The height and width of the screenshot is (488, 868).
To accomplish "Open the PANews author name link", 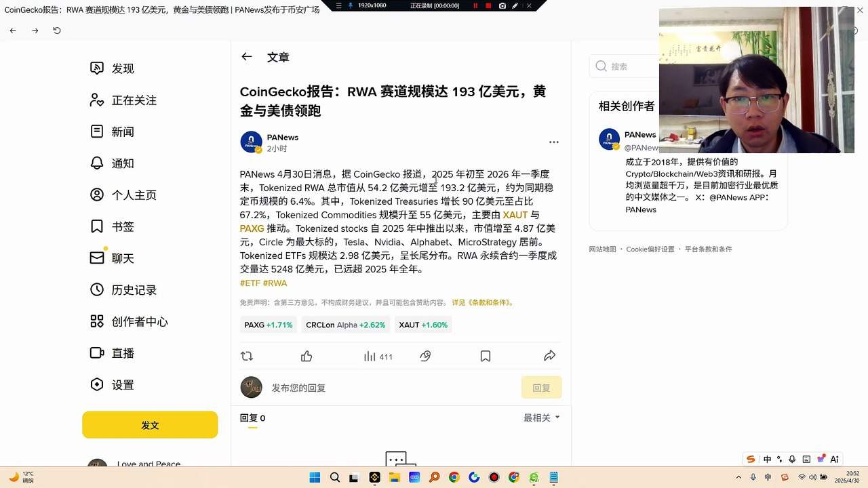I will (x=283, y=137).
